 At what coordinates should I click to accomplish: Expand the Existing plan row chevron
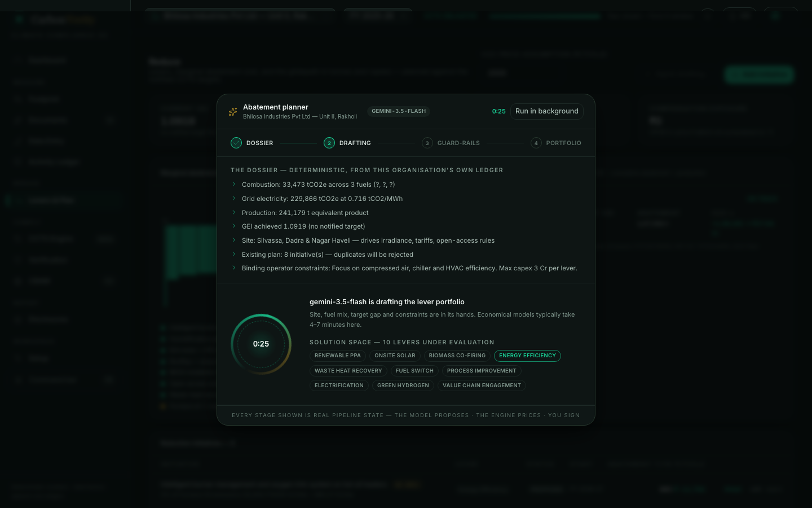click(234, 254)
